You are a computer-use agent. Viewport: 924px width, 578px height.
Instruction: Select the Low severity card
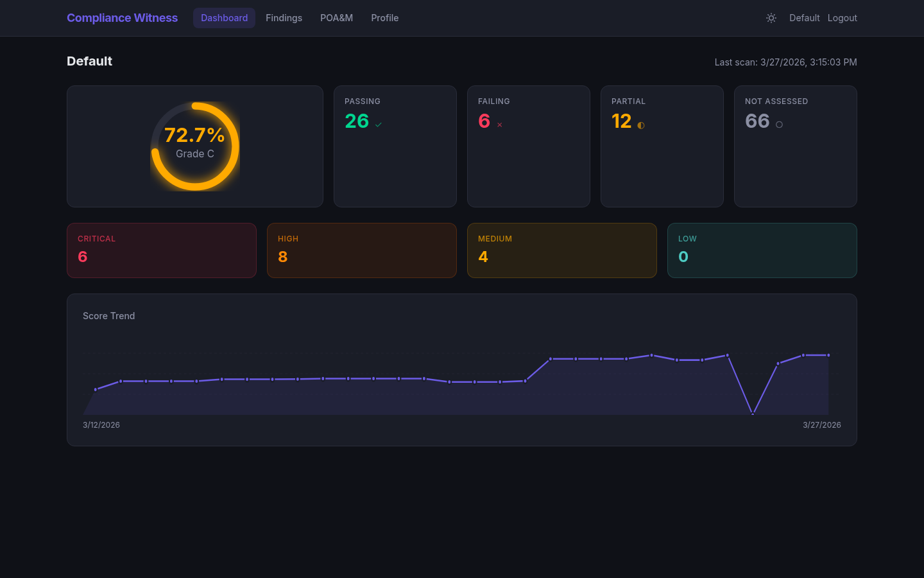tap(762, 250)
